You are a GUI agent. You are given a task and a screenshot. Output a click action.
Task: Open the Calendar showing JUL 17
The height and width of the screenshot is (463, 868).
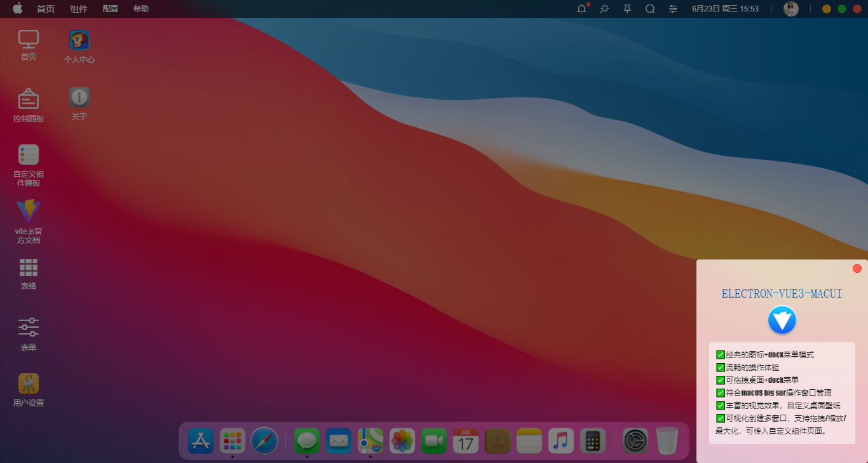point(466,441)
